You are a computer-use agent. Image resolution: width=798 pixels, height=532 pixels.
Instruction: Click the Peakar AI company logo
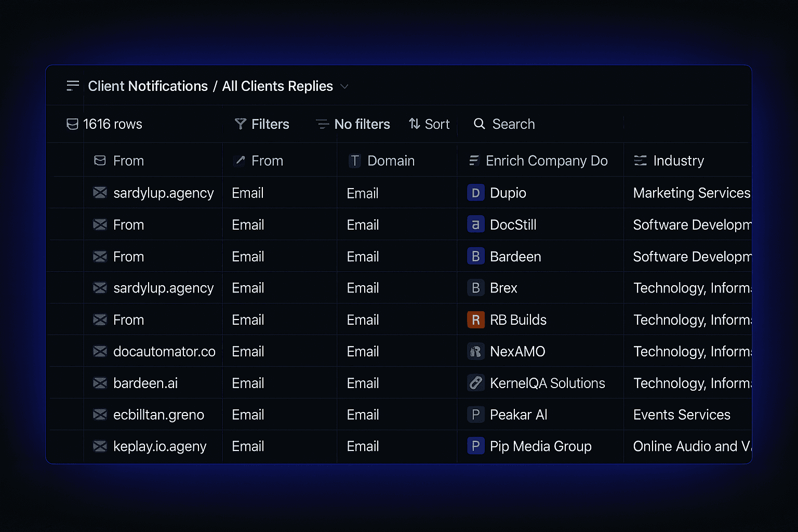475,415
